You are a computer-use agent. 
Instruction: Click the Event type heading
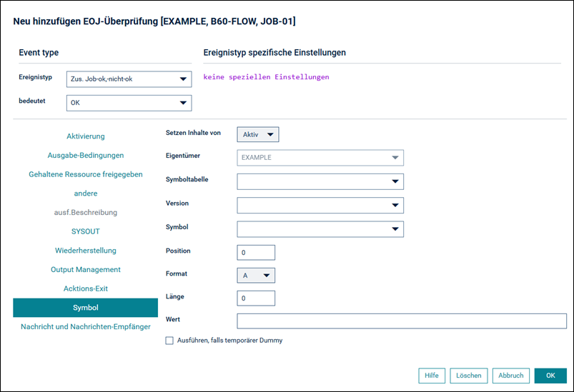39,53
